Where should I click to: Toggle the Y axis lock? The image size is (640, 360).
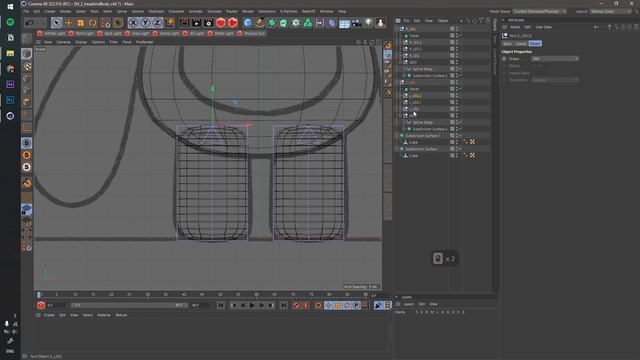click(145, 23)
